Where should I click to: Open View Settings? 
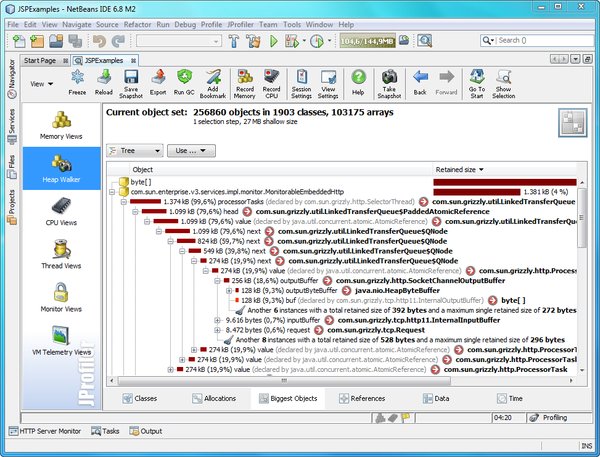(328, 84)
